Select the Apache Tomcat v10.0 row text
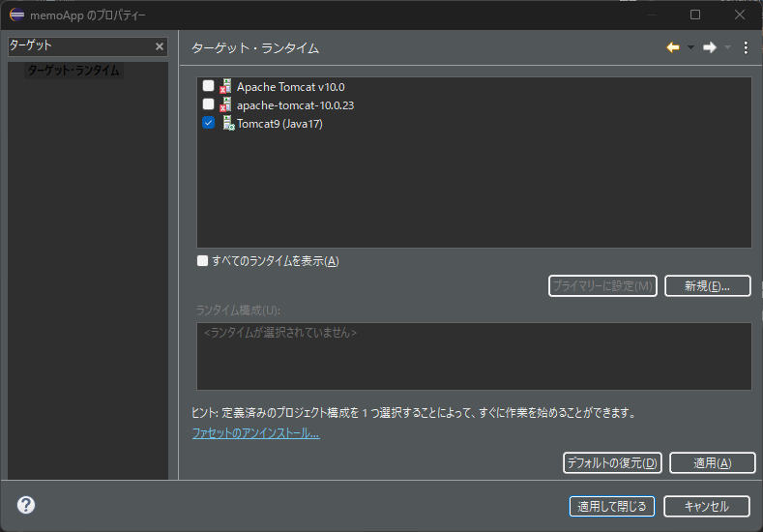Viewport: 763px width, 532px height. click(290, 87)
